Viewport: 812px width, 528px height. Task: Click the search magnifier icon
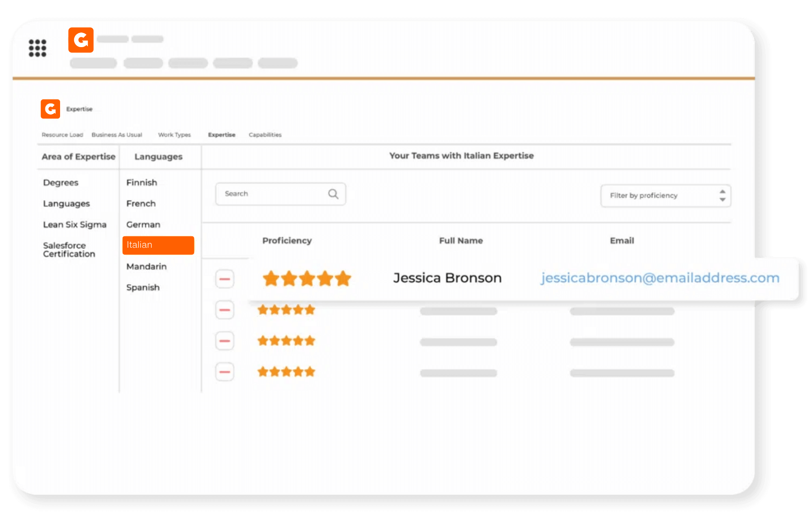pyautogui.click(x=333, y=194)
